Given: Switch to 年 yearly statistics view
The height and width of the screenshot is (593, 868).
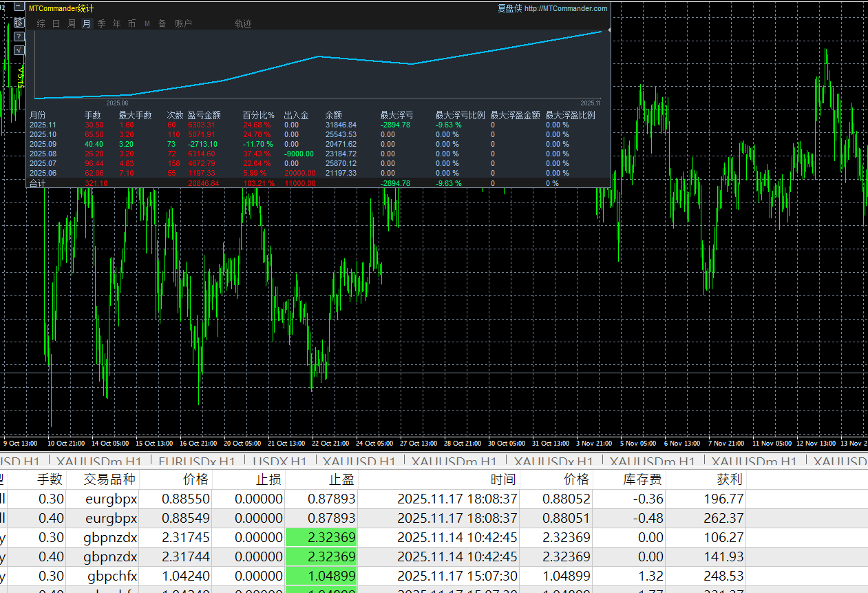Looking at the screenshot, I should click(116, 23).
